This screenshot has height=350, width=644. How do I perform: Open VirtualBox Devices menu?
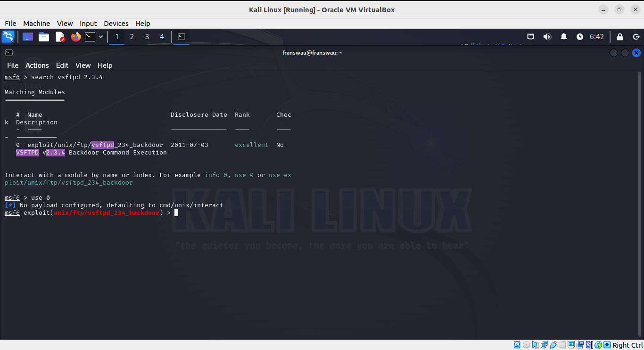click(x=116, y=24)
